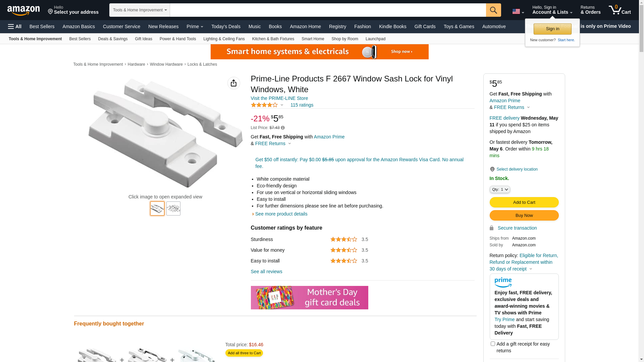Click the Add to Cart button
The width and height of the screenshot is (644, 362).
(x=524, y=202)
